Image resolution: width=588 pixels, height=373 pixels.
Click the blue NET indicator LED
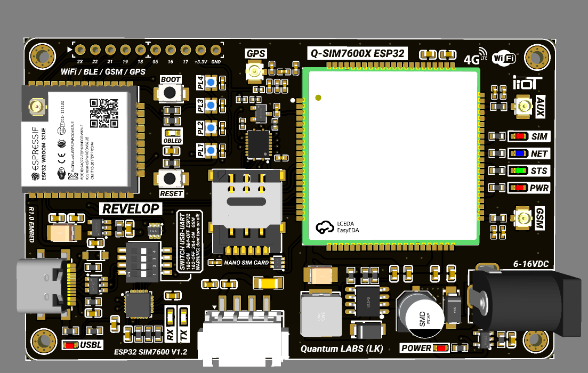(x=519, y=153)
